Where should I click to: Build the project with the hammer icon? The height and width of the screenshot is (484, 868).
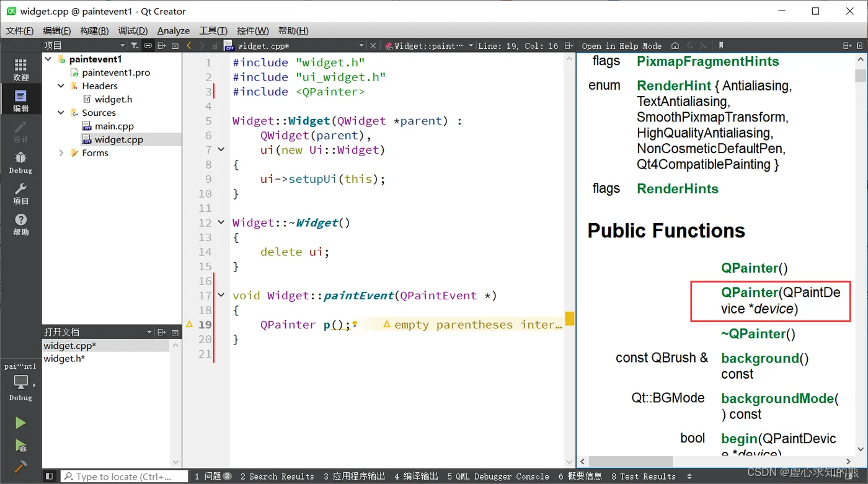[x=20, y=467]
